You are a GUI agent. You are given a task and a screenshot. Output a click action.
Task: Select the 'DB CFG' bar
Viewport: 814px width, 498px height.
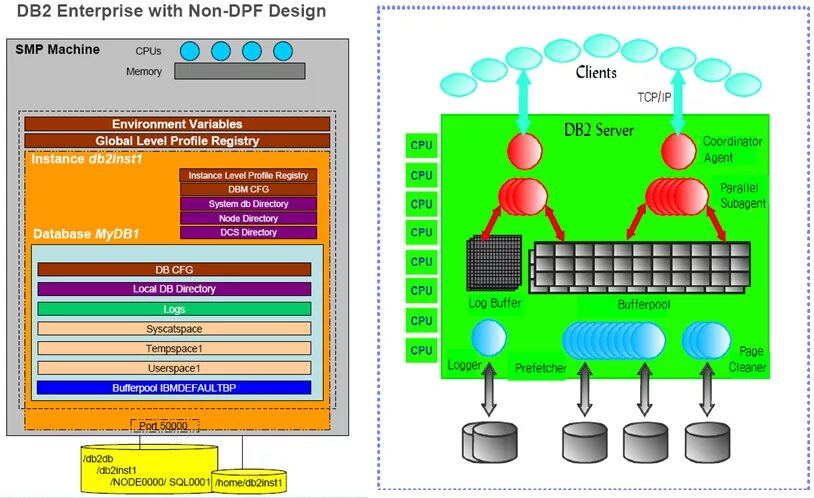174,270
